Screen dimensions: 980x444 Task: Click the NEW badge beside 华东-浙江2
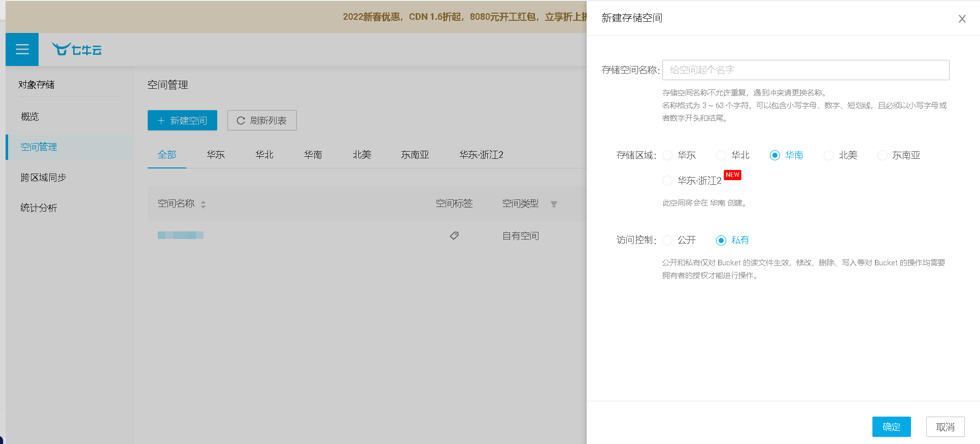click(732, 175)
